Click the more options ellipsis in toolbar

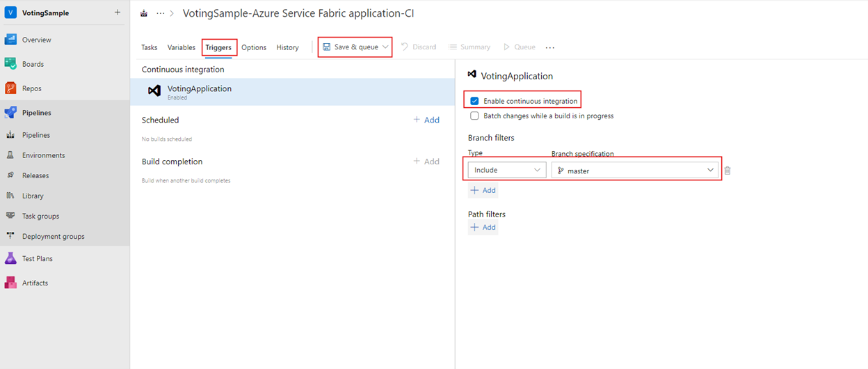pyautogui.click(x=550, y=47)
